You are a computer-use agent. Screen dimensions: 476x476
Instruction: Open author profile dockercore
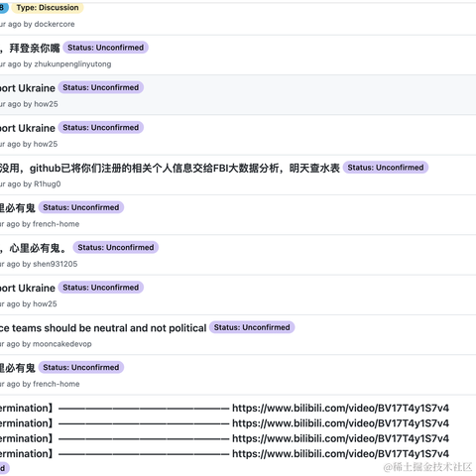tap(55, 24)
